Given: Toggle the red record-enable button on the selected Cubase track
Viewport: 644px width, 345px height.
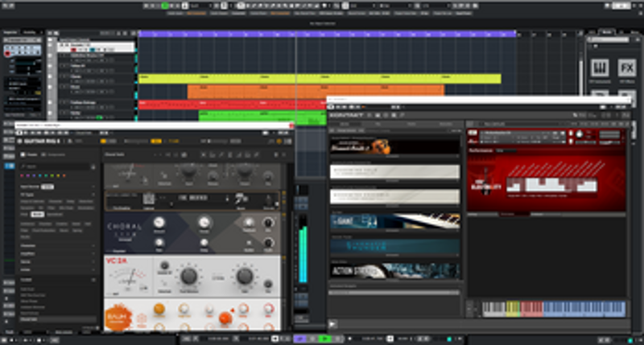Looking at the screenshot, I should (73, 50).
